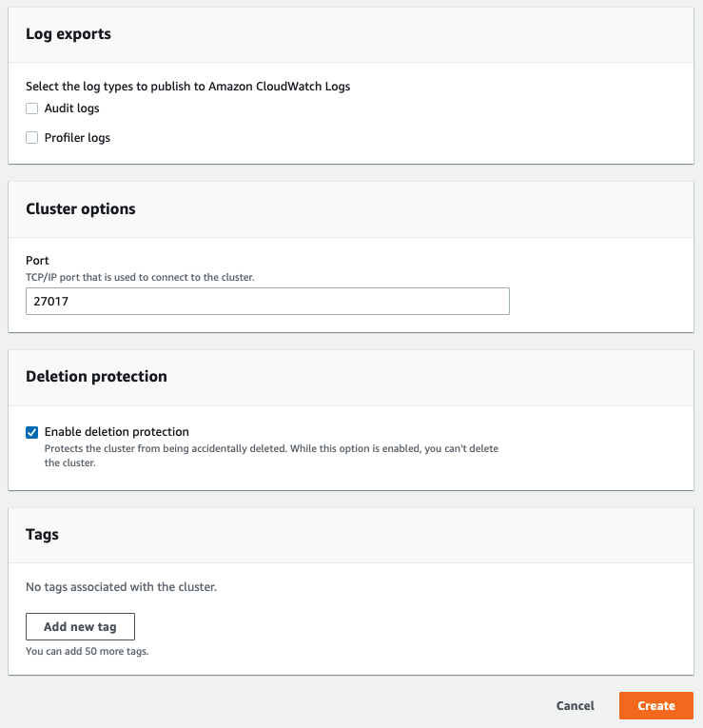Click 'No tags associated with the cluster' text

click(121, 587)
